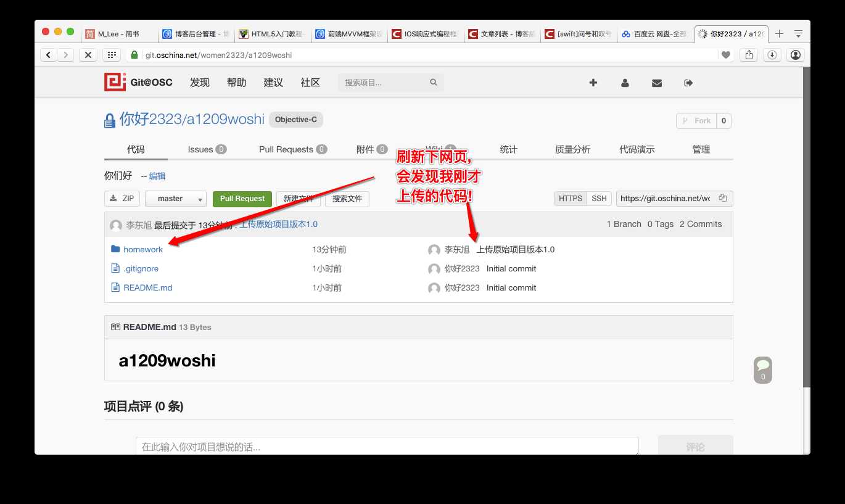Viewport: 845px width, 504px height.
Task: Click the browser share icon
Action: [749, 55]
